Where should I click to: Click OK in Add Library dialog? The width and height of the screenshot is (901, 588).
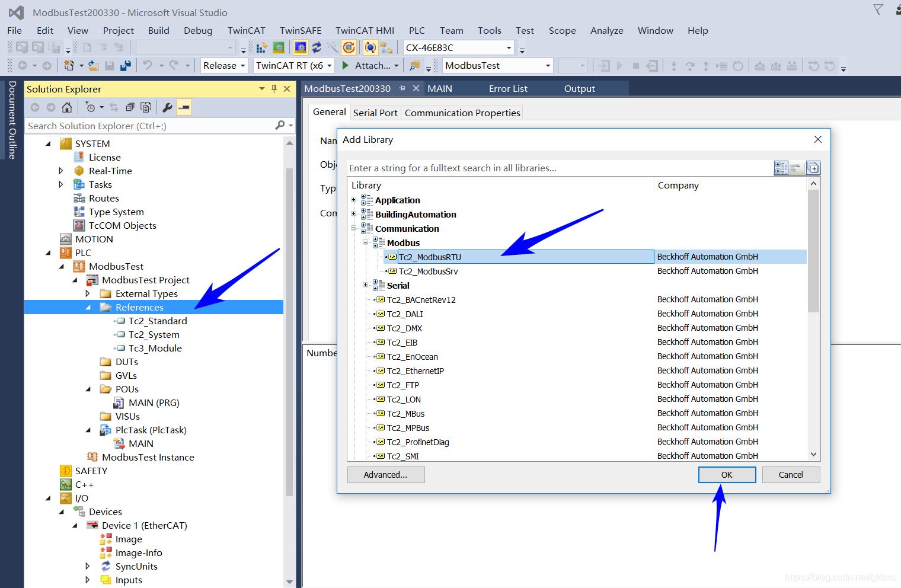pos(727,475)
